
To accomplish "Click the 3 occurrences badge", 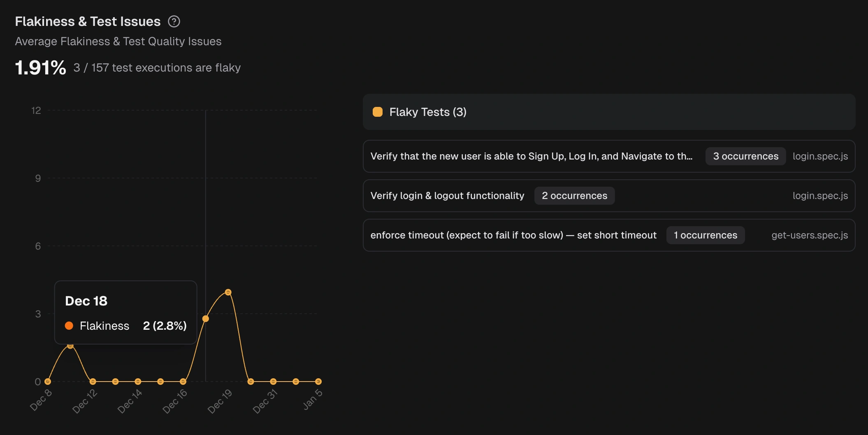I will pos(745,156).
